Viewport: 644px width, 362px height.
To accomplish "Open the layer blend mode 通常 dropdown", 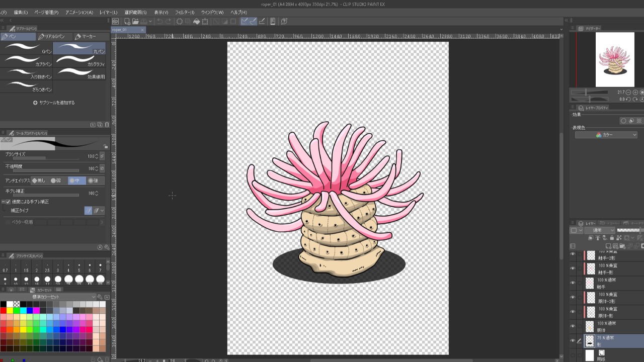I will [600, 230].
